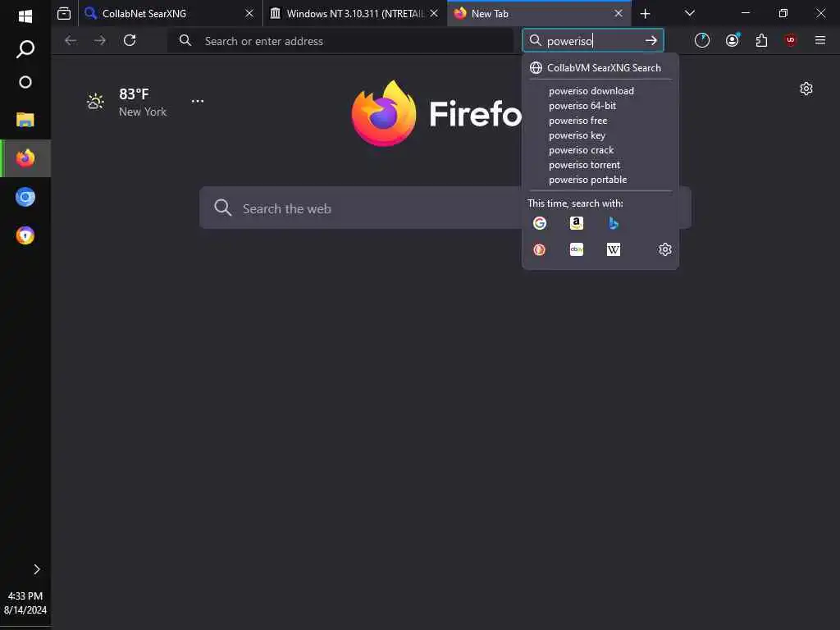Go back one page
Image resolution: width=840 pixels, height=630 pixels.
pyautogui.click(x=71, y=41)
